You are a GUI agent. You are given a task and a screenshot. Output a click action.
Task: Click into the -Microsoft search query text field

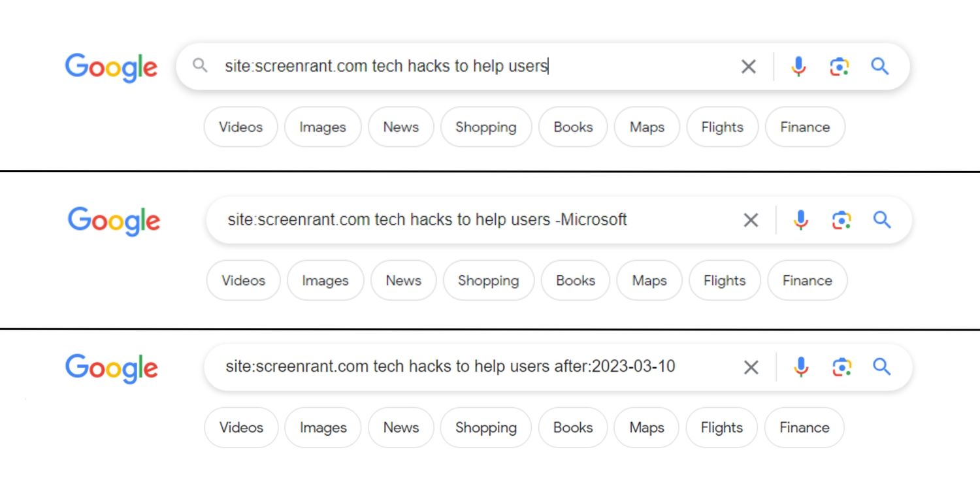(x=457, y=220)
